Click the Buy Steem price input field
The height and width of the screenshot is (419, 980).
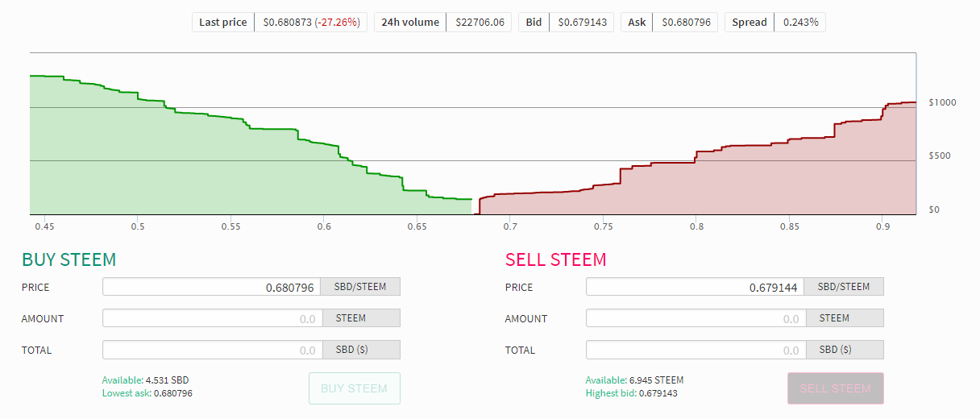211,287
